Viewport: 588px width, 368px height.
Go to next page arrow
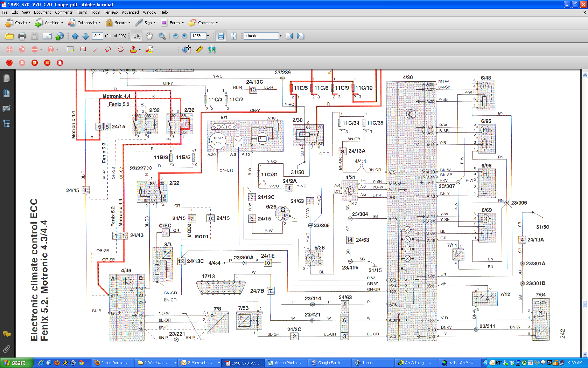coord(85,36)
